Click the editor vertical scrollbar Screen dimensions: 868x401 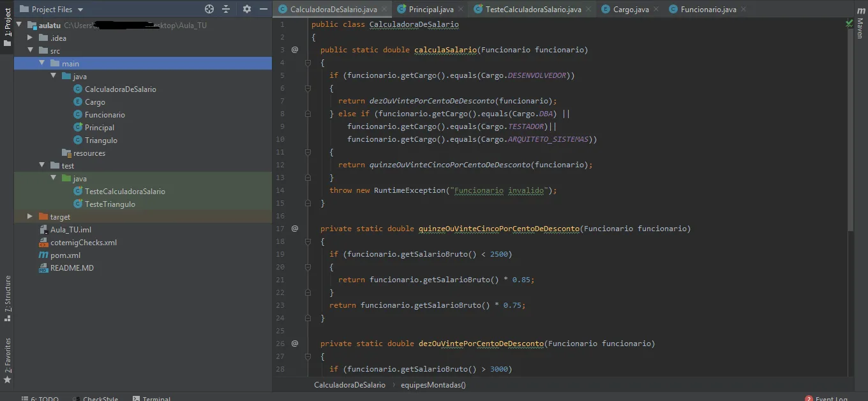[849, 128]
